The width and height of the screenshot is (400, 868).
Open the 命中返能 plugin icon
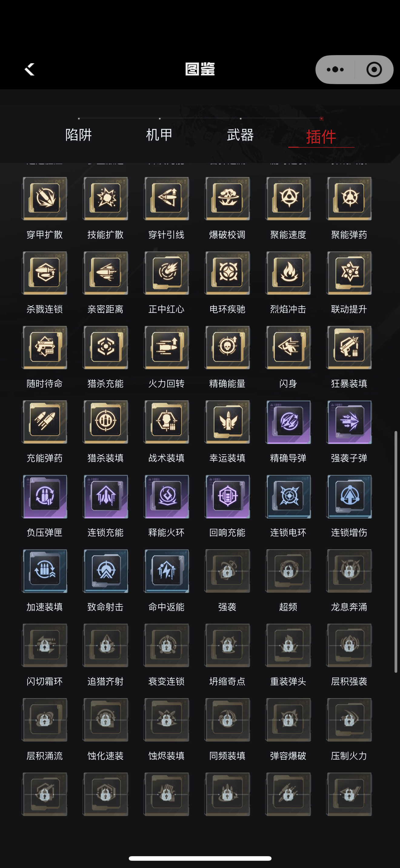pos(166,571)
